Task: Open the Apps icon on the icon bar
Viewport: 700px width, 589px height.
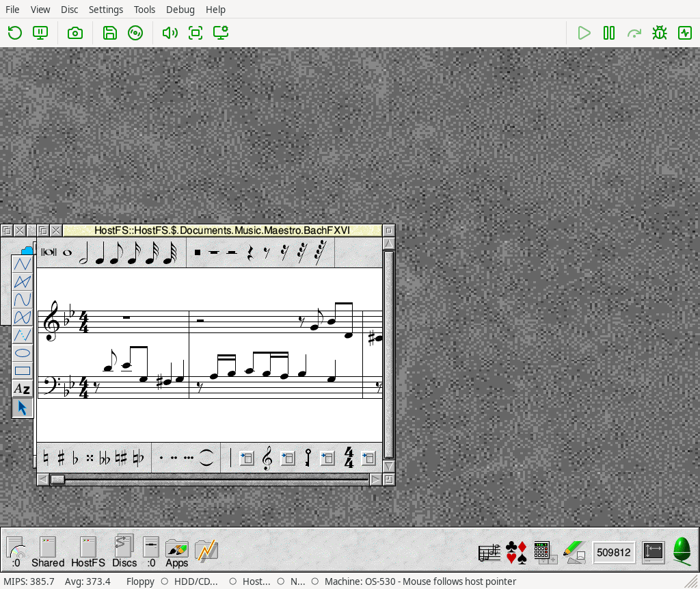Action: (177, 553)
